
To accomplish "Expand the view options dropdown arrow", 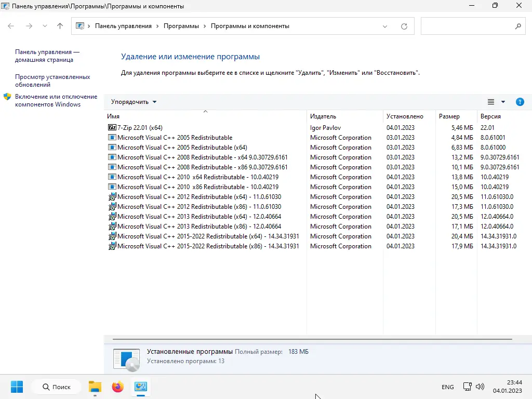I will click(503, 102).
